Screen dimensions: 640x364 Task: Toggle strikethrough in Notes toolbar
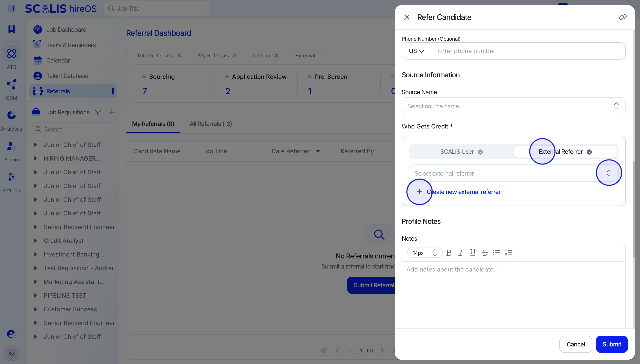tap(485, 253)
